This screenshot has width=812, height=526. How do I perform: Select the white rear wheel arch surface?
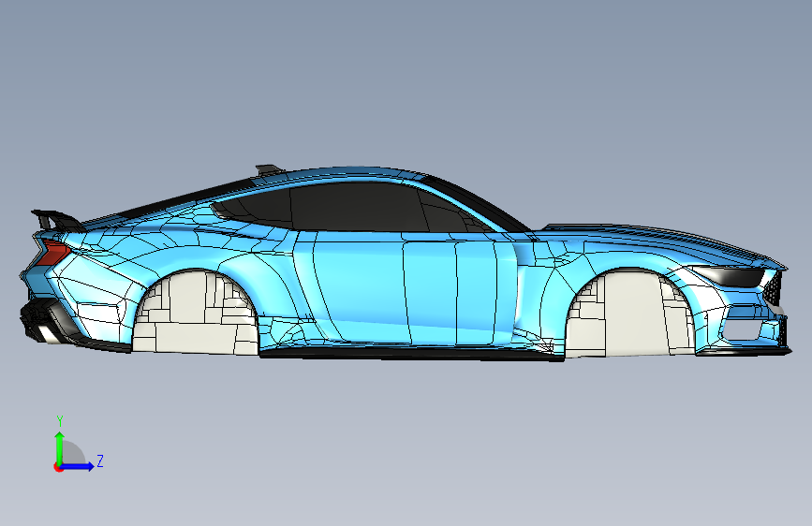coord(195,313)
